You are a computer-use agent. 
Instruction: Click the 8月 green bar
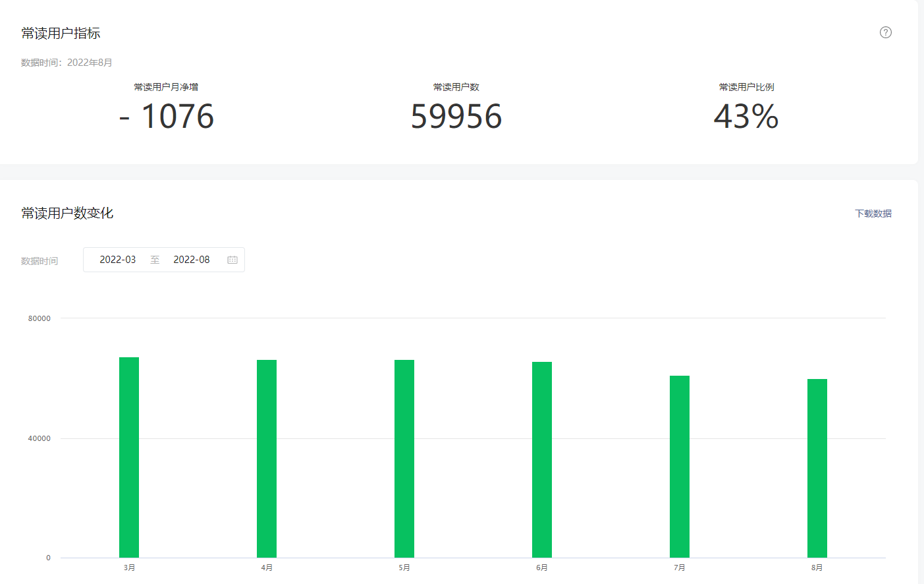click(x=817, y=468)
